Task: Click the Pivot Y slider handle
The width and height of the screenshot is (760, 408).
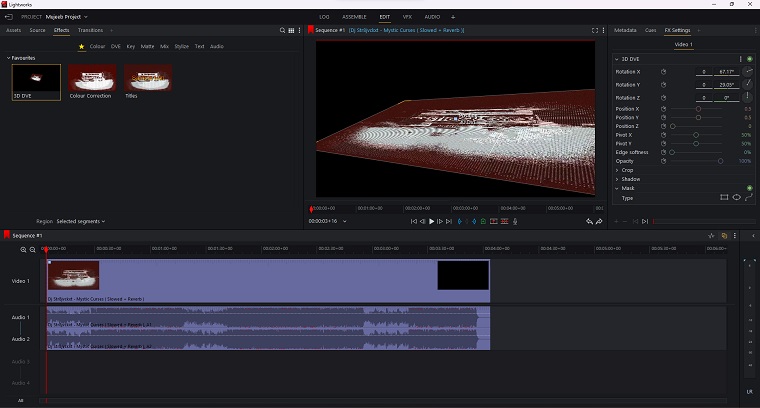Action: click(x=696, y=144)
